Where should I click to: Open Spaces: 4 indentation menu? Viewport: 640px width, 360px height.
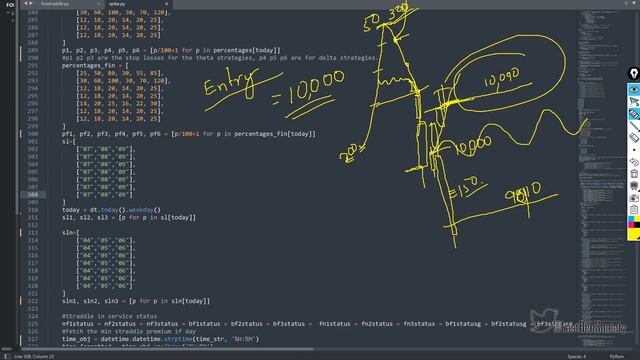pos(576,356)
